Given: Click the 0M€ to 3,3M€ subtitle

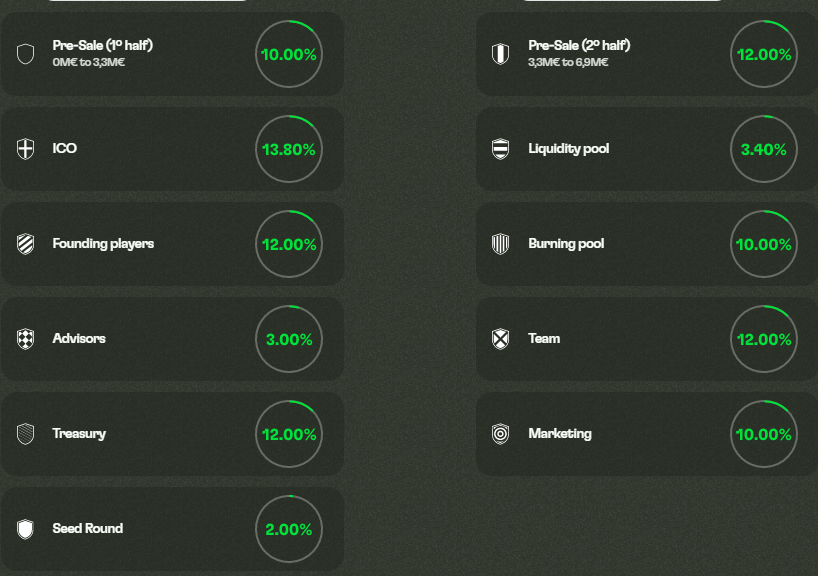Looking at the screenshot, I should pyautogui.click(x=89, y=62).
